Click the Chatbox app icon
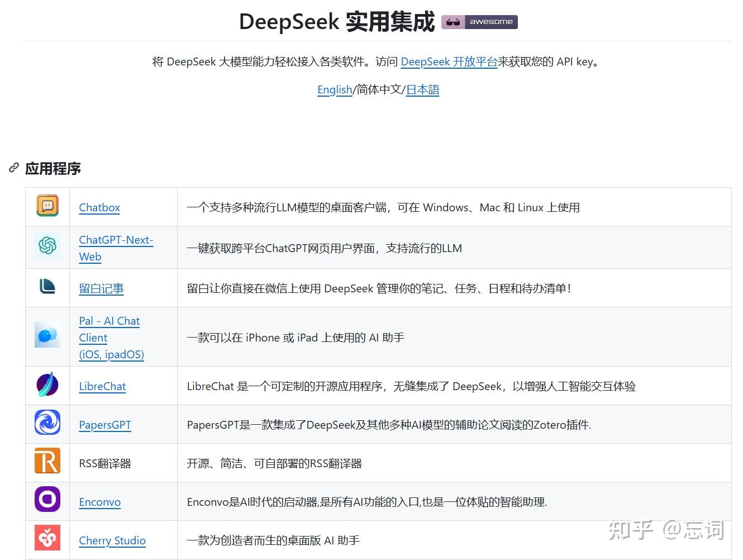 tap(47, 206)
